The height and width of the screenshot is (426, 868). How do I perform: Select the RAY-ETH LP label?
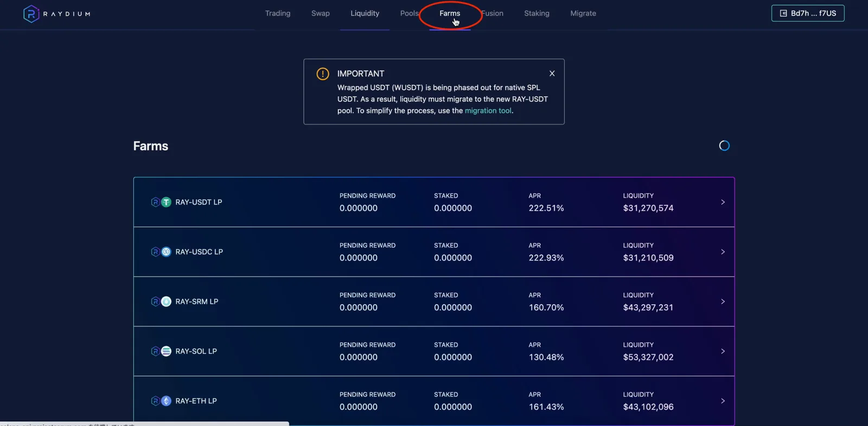pos(196,401)
